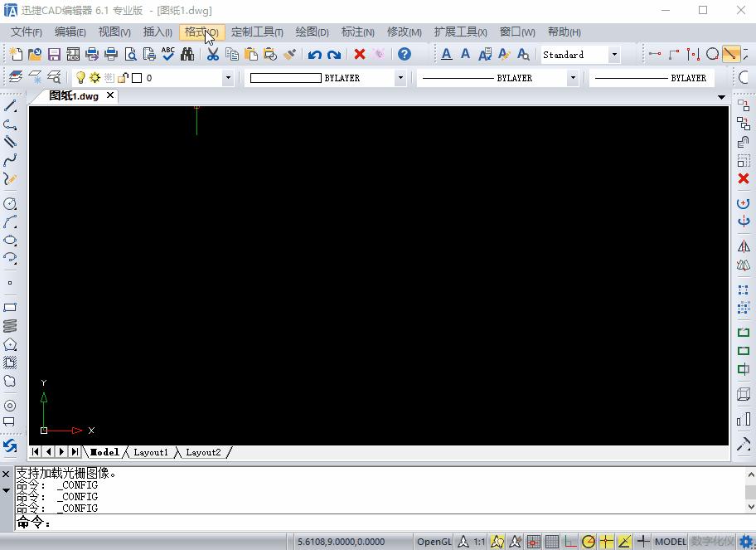Expand the BYLAYER color dropdown
The height and width of the screenshot is (550, 756).
point(400,78)
